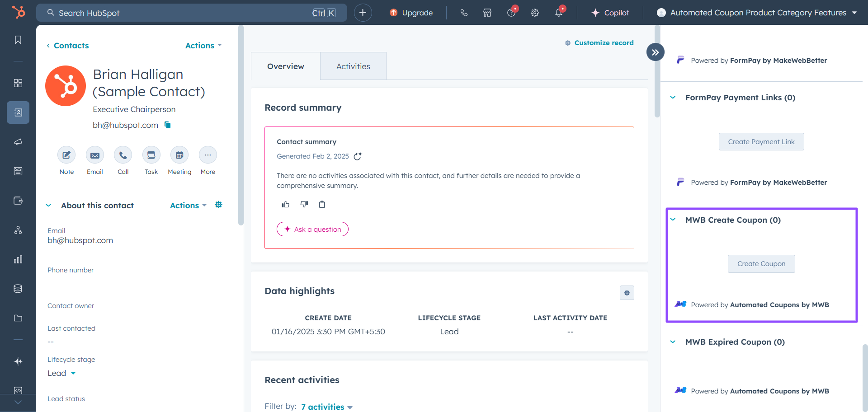Image resolution: width=868 pixels, height=412 pixels.
Task: Compose an email using the Email icon
Action: click(94, 154)
